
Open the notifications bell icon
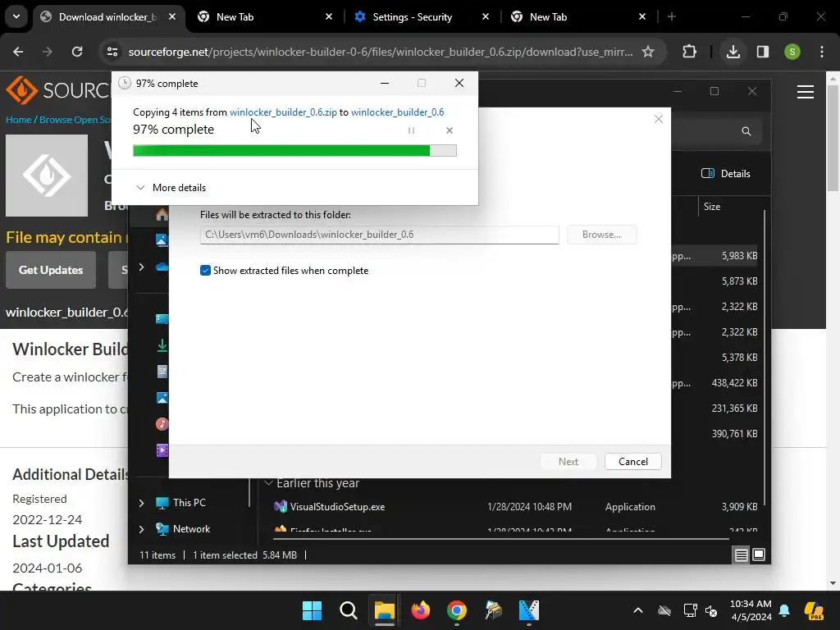(784, 610)
